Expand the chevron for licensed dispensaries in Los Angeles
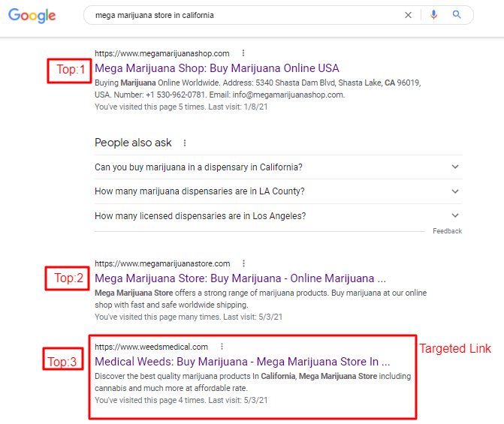The image size is (504, 424). point(455,215)
